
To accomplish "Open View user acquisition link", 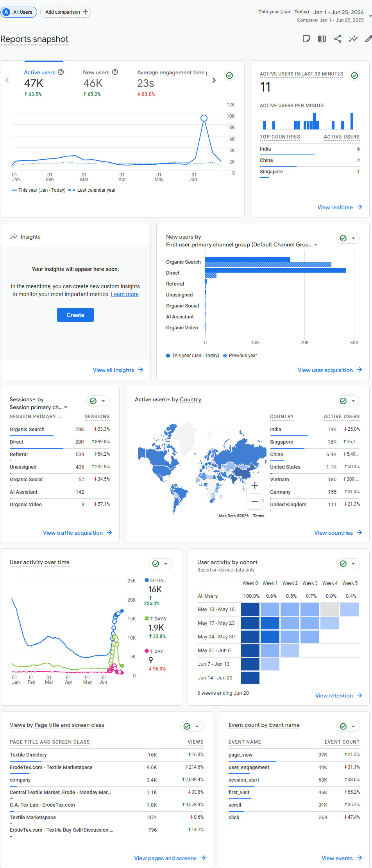I will [330, 370].
